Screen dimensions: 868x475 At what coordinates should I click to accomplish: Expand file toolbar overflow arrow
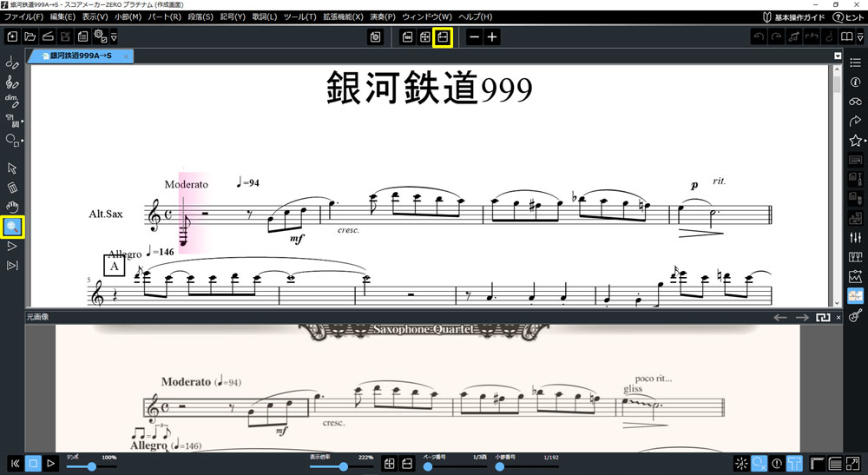pos(114,37)
